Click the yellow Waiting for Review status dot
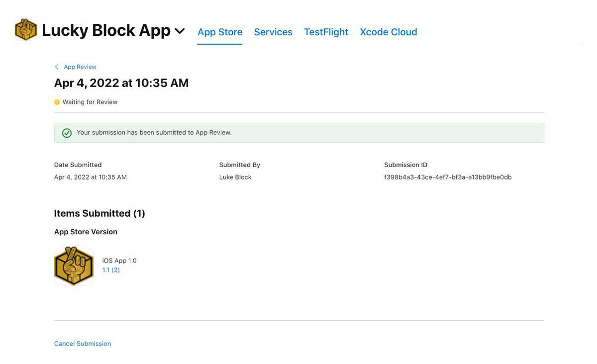Viewport: 597px width, 364px height. (57, 101)
